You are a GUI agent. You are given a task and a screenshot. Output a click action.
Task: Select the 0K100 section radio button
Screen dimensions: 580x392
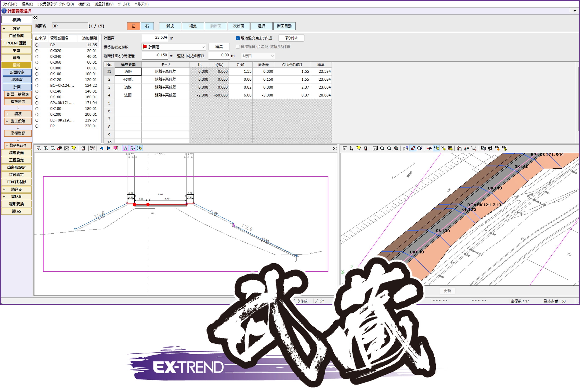point(37,74)
